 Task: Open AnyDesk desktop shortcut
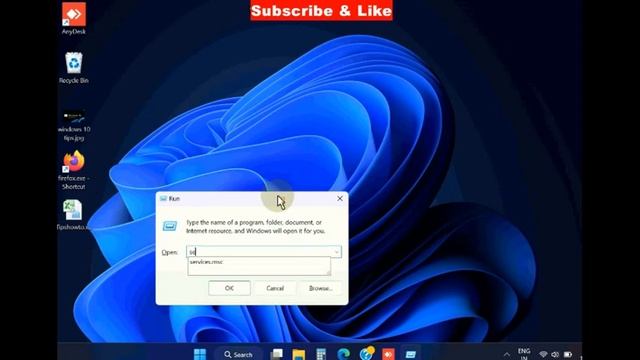tap(74, 18)
